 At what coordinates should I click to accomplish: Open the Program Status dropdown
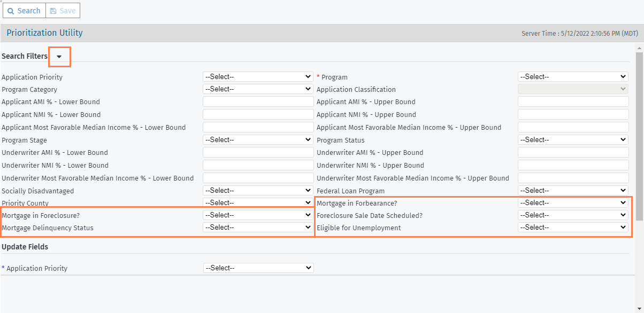(573, 140)
